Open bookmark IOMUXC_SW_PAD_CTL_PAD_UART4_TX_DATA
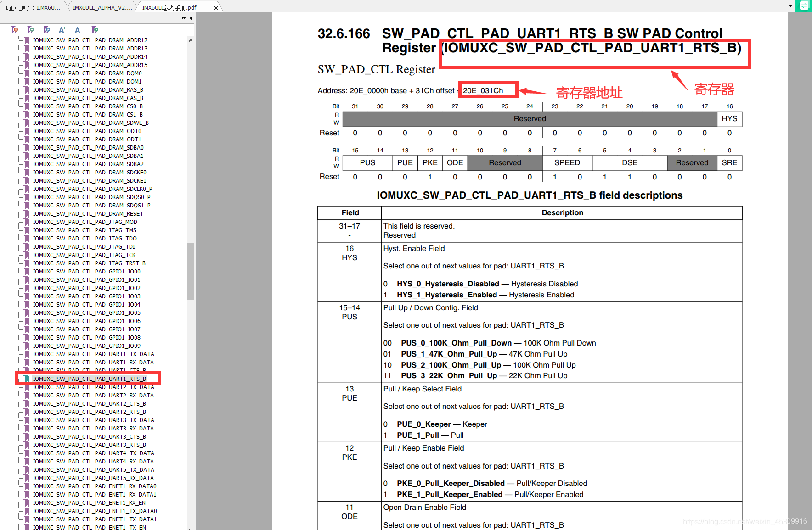 tap(94, 453)
